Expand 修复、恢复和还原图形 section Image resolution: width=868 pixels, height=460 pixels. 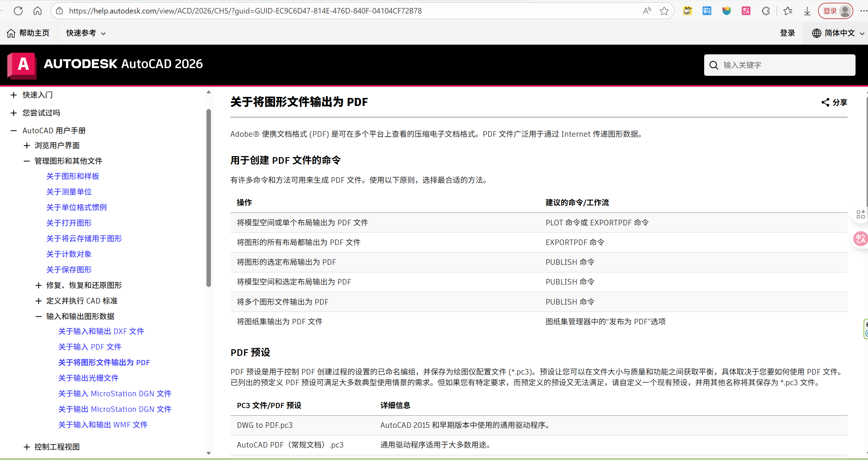38,285
